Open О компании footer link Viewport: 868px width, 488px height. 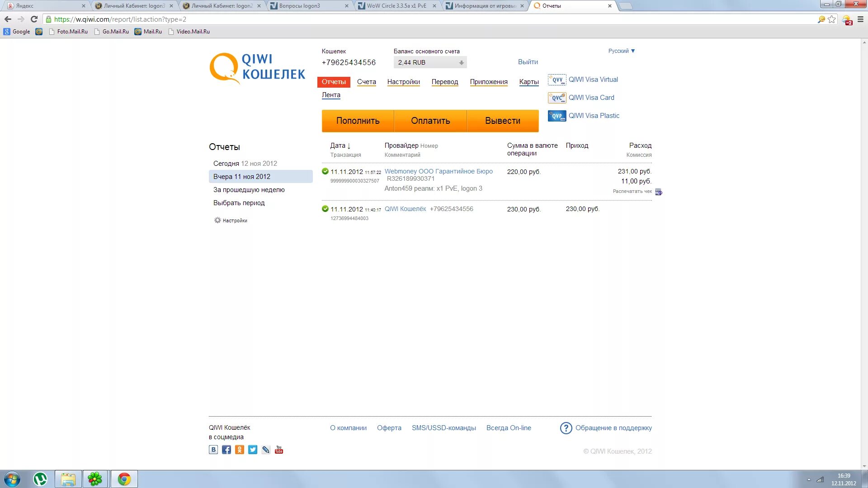[x=348, y=428]
